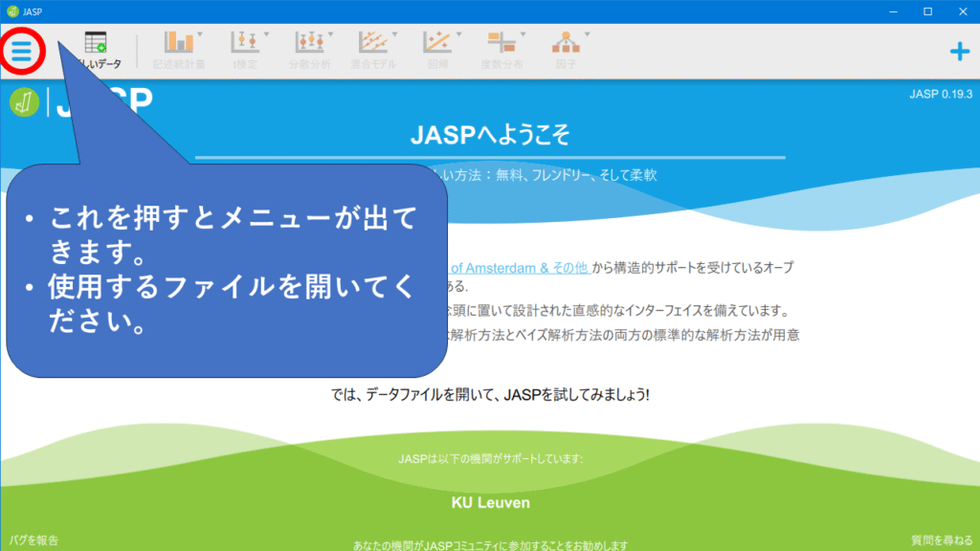Expand the Factor dropdown arrow
This screenshot has width=980, height=551.
(x=587, y=34)
